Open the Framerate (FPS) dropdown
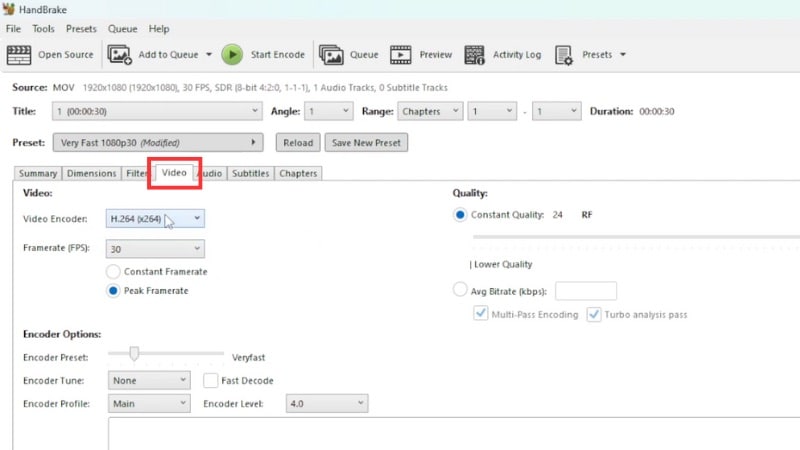Screen dimensions: 800x450 [x=155, y=249]
